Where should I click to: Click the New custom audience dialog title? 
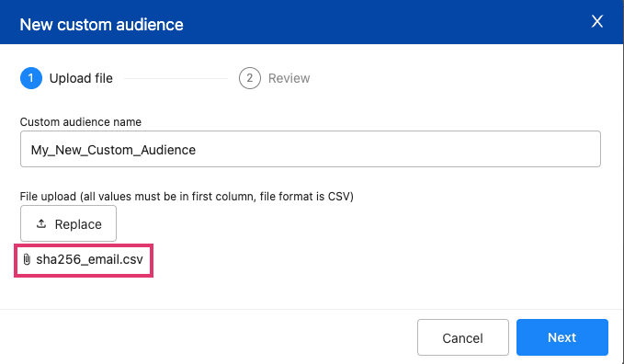(x=101, y=25)
